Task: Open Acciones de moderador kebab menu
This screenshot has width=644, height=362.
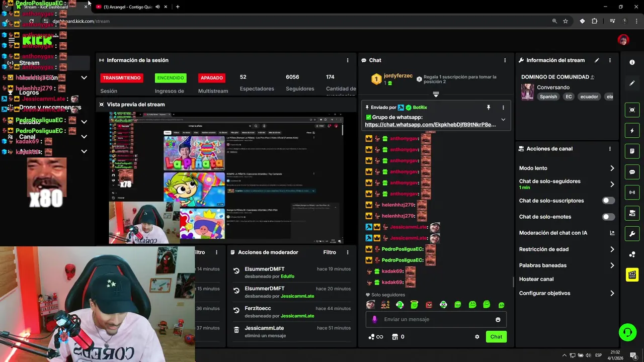Action: coord(348,252)
